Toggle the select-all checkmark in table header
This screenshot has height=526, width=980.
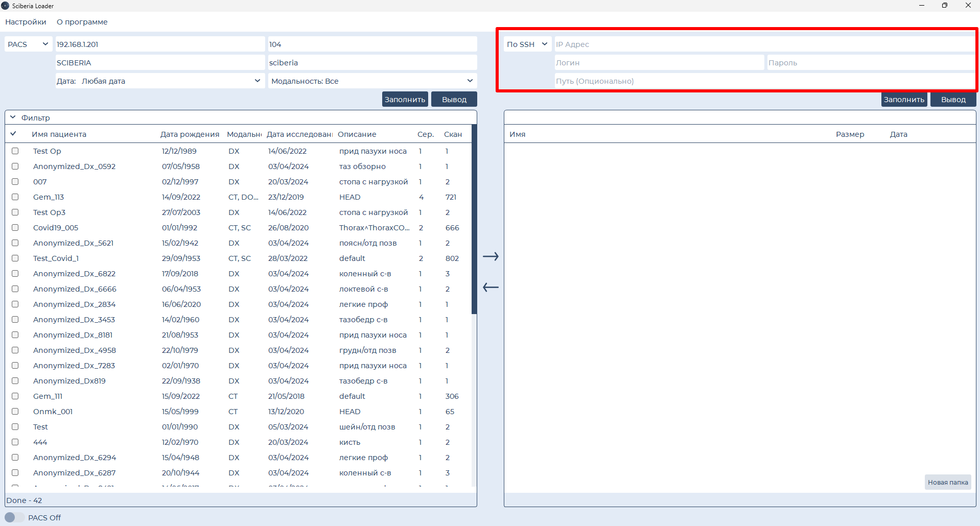pos(13,134)
